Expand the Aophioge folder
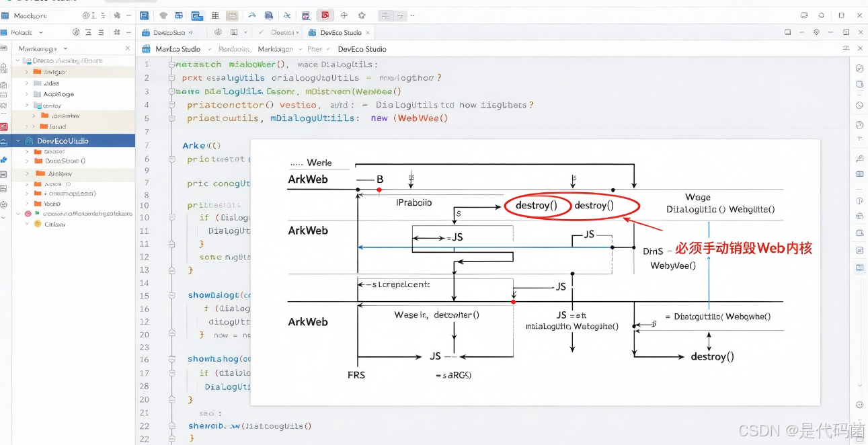 (27, 94)
